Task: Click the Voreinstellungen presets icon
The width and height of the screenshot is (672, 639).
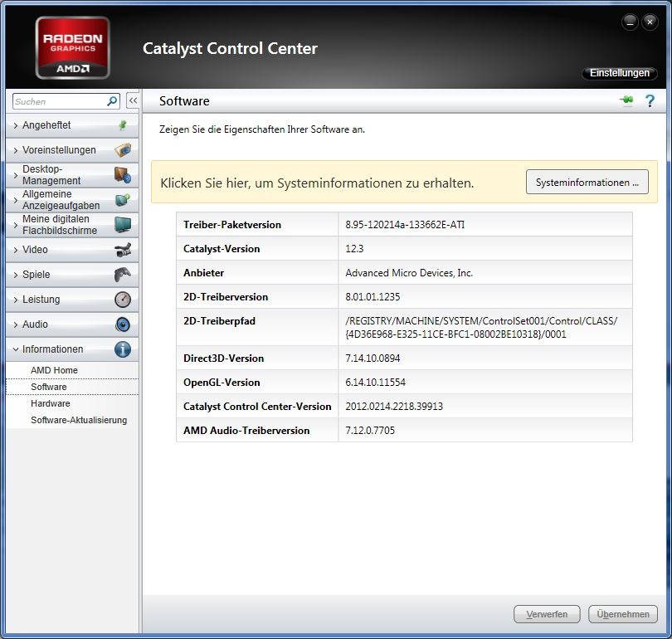Action: coord(123,150)
